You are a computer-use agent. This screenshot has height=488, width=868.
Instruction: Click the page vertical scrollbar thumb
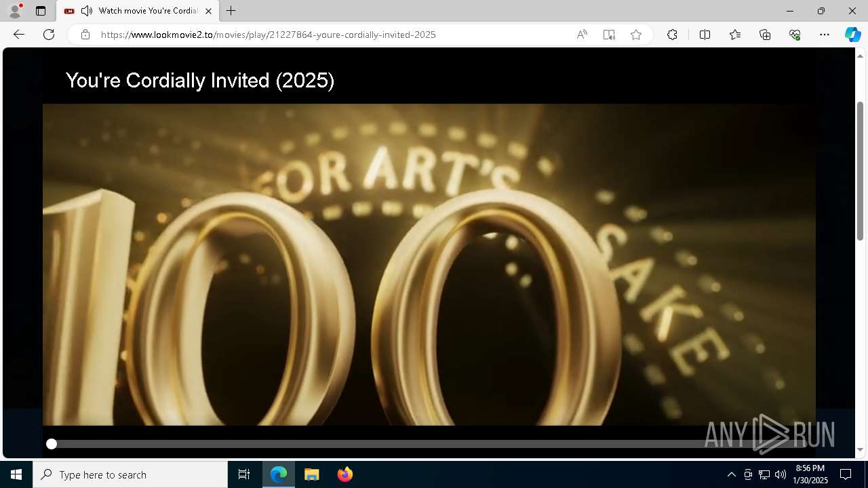(860, 171)
